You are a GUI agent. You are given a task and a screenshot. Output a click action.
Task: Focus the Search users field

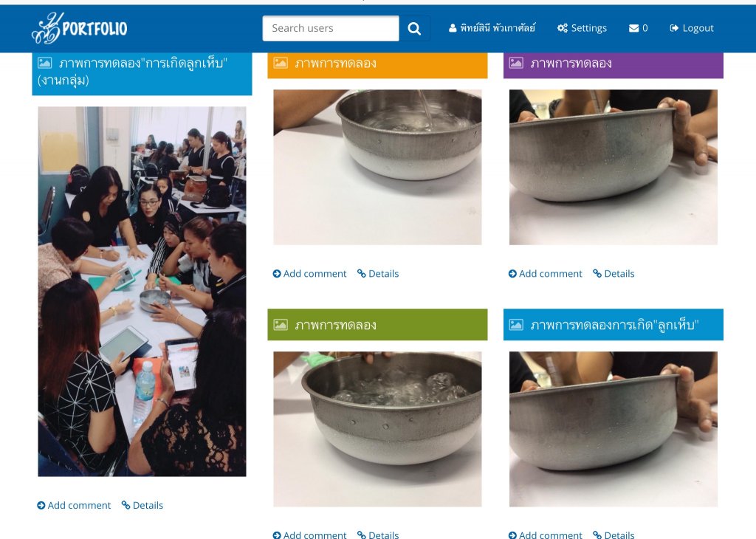pyautogui.click(x=331, y=29)
